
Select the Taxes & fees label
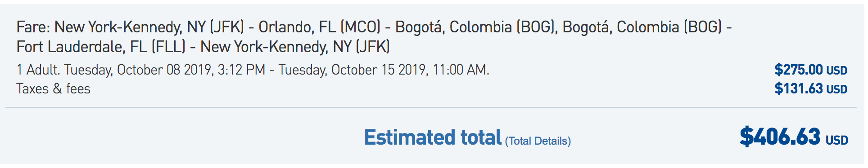tap(54, 88)
